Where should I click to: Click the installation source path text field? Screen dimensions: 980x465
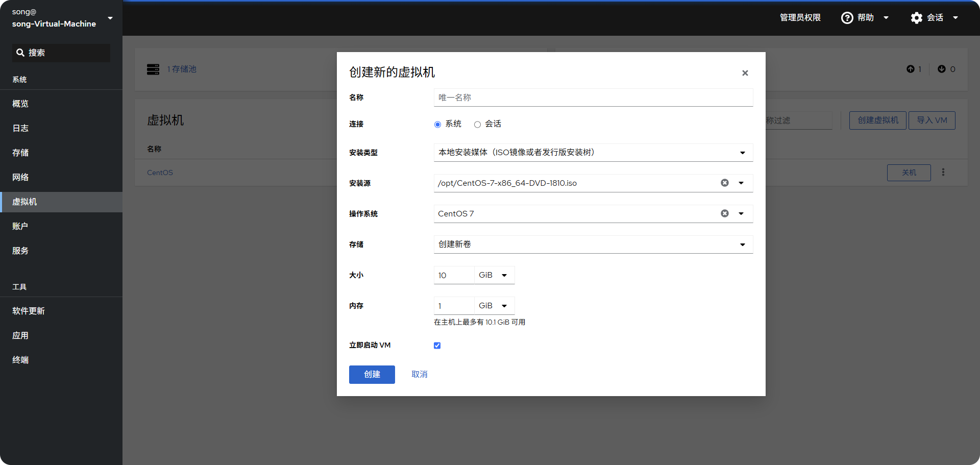(x=576, y=183)
